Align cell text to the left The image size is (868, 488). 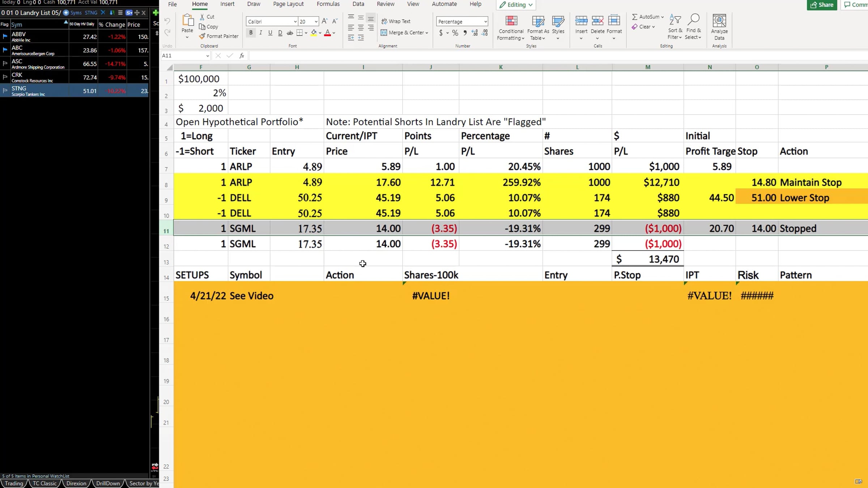(351, 27)
